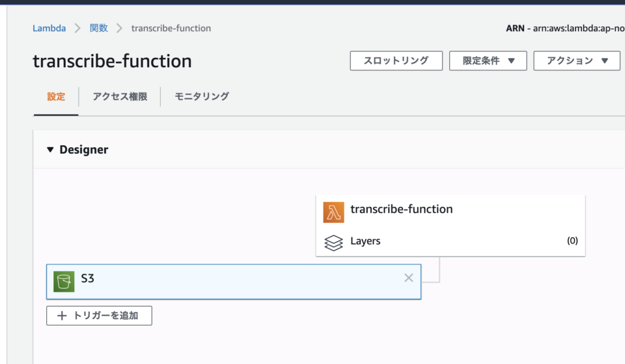Click the Layers count (0)
625x364 pixels.
pyautogui.click(x=572, y=240)
